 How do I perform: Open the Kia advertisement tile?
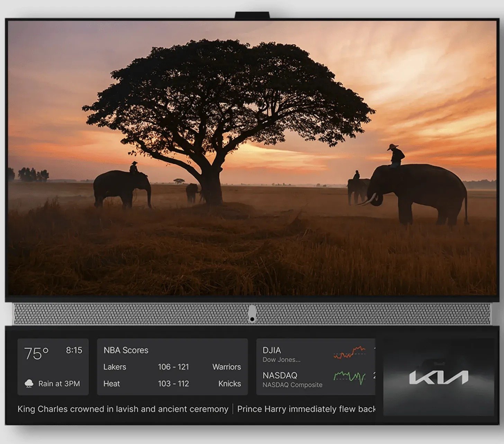tap(439, 377)
